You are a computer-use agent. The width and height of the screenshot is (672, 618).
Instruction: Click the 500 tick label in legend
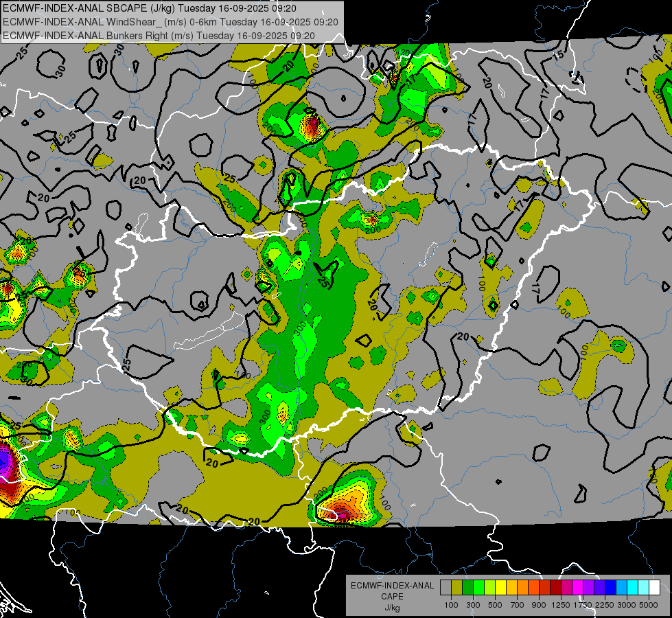point(495,605)
